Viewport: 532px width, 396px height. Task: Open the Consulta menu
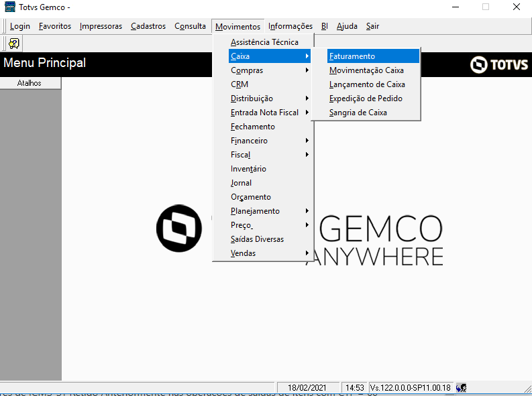pos(190,26)
